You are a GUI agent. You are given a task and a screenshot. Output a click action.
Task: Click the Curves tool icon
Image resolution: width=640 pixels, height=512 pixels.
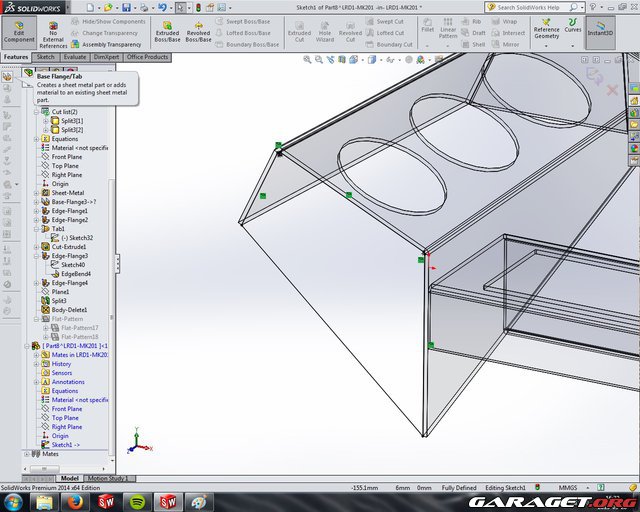[573, 25]
